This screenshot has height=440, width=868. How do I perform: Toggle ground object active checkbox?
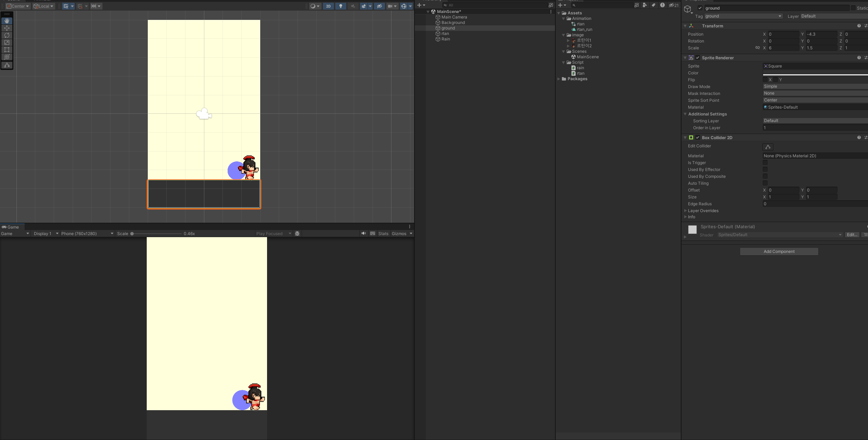pyautogui.click(x=700, y=8)
